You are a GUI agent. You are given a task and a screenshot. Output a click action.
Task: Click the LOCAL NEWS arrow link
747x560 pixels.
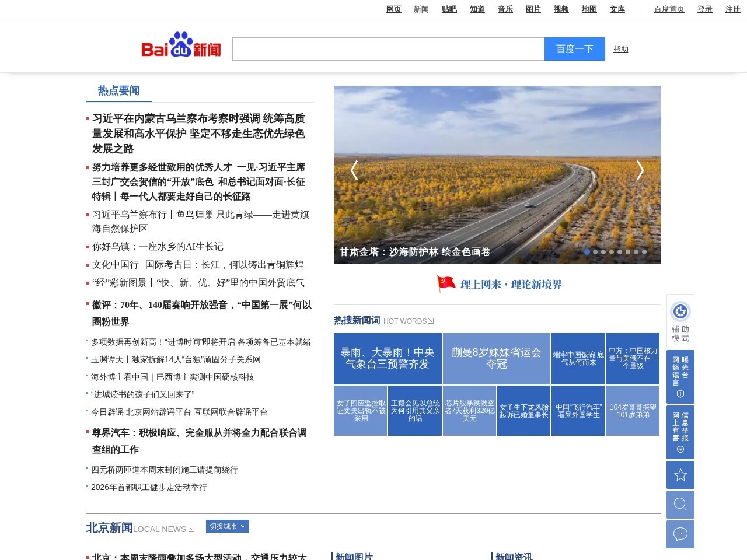pyautogui.click(x=164, y=529)
